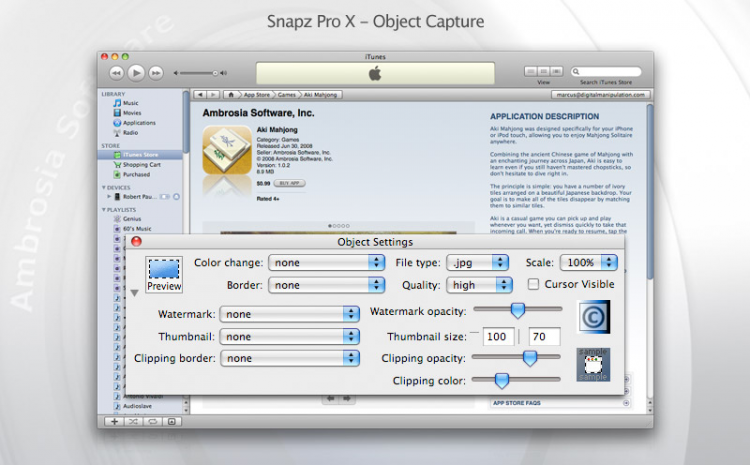Click the iTunes Store search field
Viewport: 750px width, 465px height.
coord(606,72)
